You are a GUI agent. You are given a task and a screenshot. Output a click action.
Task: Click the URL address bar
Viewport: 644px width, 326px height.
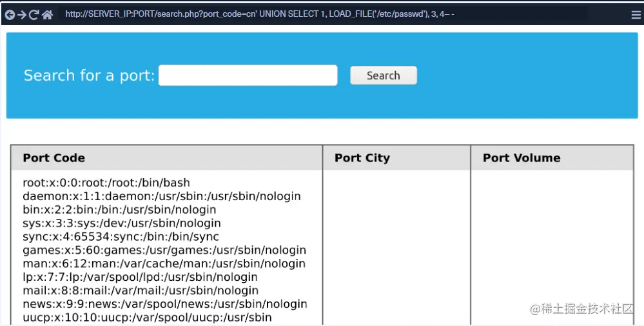[324, 14]
